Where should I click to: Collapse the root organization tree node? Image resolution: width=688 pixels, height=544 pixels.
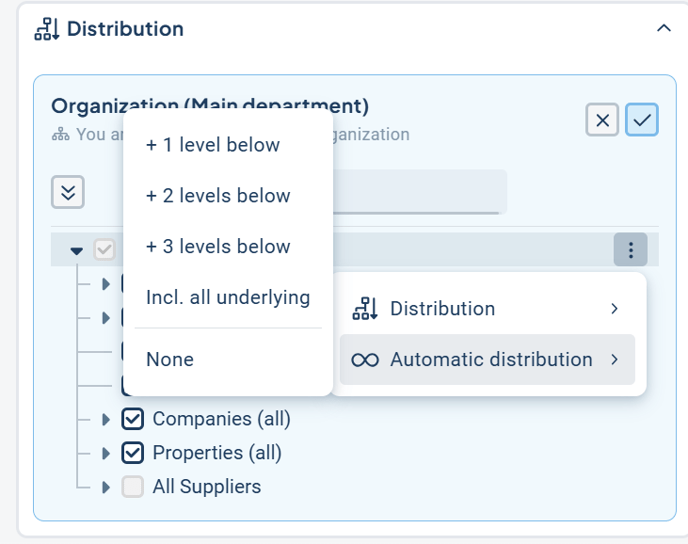[x=77, y=251]
